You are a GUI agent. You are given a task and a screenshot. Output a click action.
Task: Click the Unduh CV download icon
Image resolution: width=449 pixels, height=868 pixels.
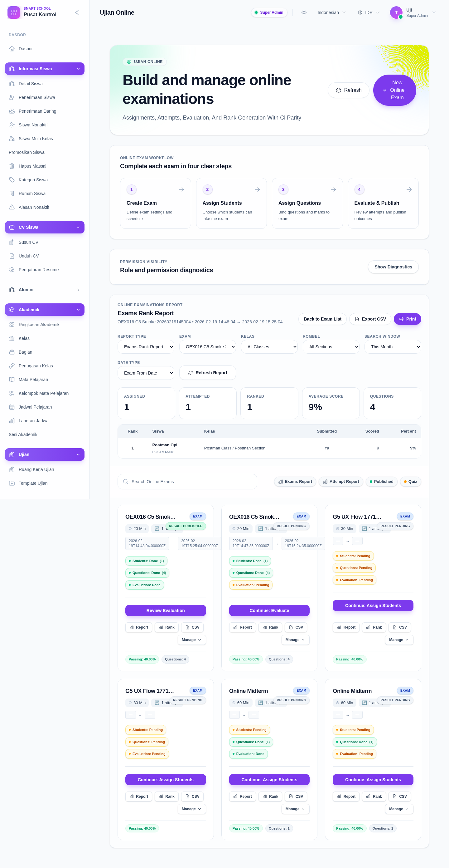coord(12,256)
